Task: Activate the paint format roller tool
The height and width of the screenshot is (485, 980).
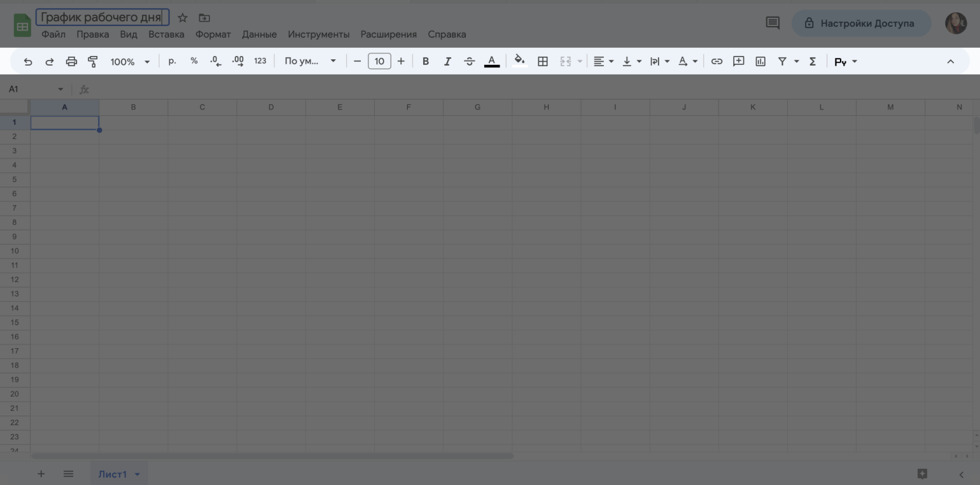Action: 93,62
